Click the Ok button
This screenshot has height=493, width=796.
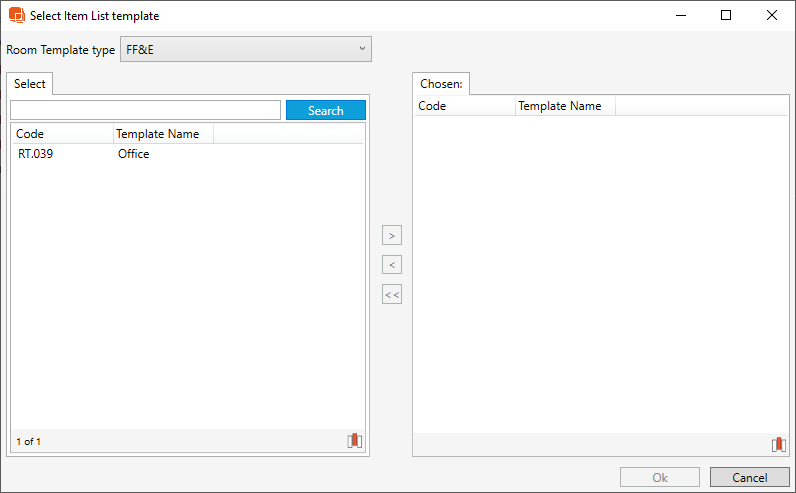coord(660,478)
